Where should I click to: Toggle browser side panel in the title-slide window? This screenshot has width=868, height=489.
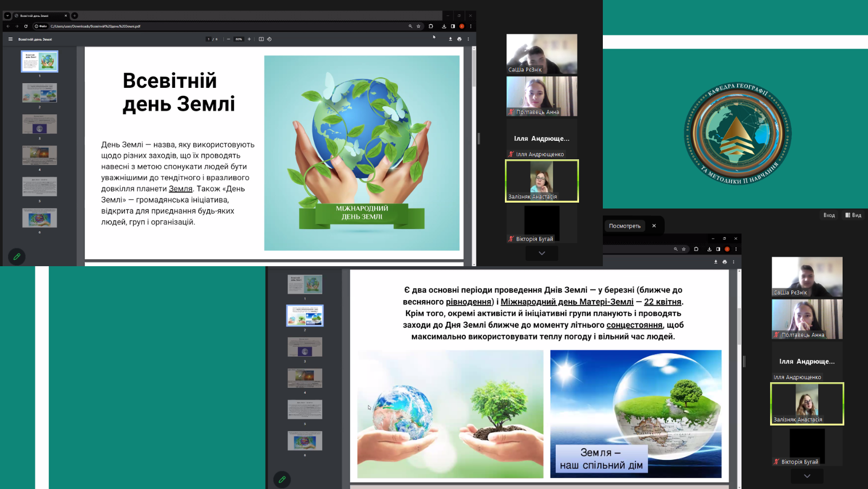click(453, 26)
